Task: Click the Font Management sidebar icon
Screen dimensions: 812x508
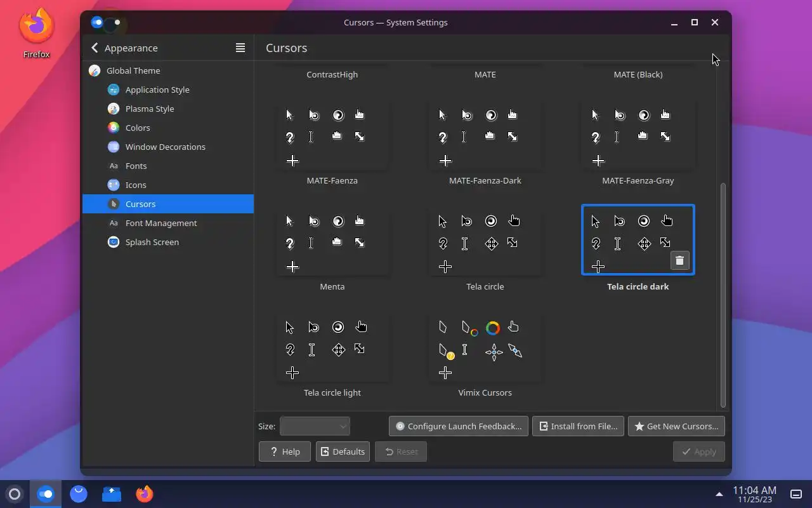Action: pos(114,223)
